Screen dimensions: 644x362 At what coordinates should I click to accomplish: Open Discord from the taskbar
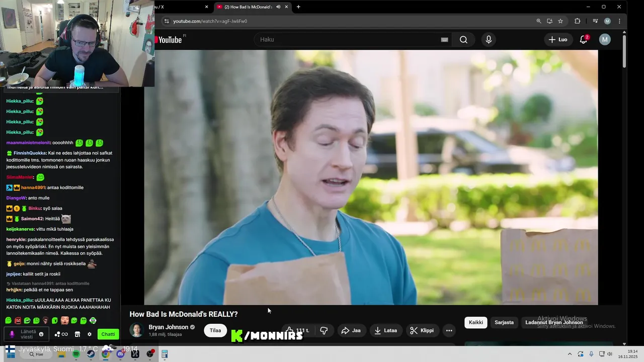pyautogui.click(x=120, y=354)
